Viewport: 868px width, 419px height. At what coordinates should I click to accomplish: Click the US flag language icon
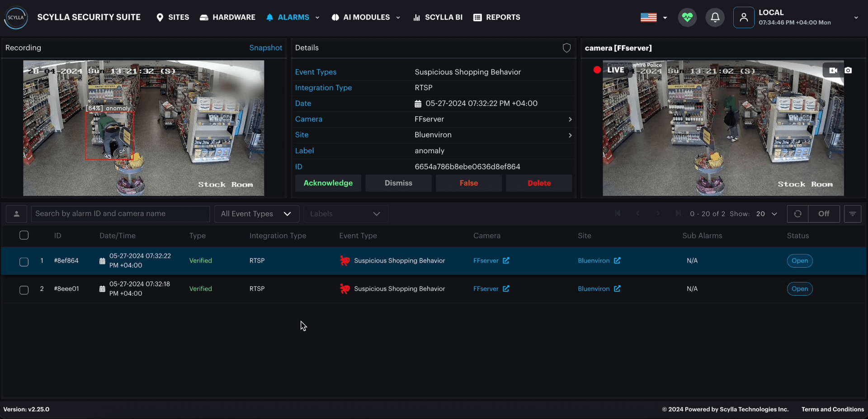(x=649, y=18)
